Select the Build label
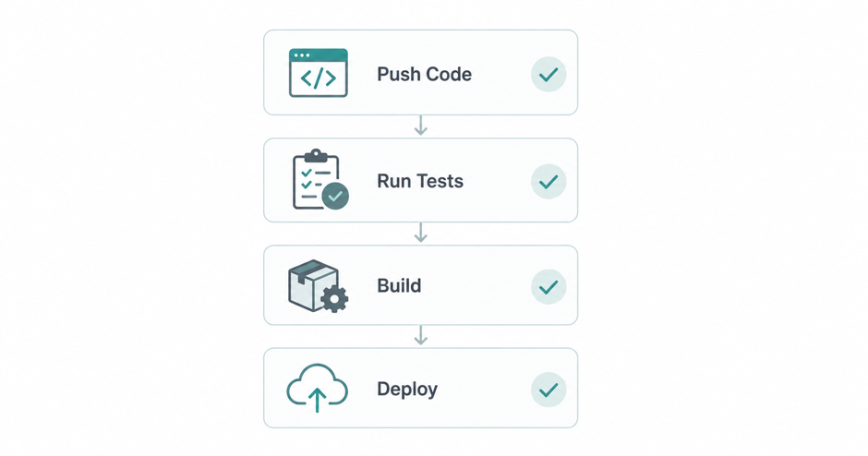 pyautogui.click(x=399, y=285)
